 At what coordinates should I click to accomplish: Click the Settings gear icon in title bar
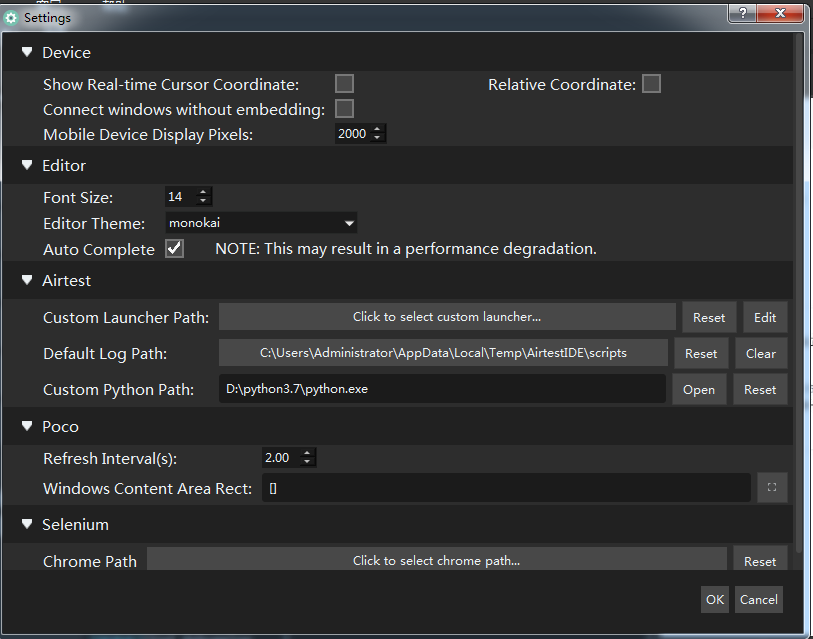10,18
